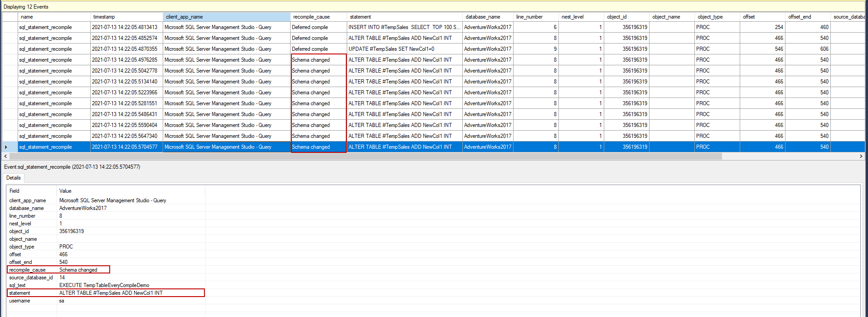Viewport: 868px width, 317px height.
Task: Click the UPDATE #TempSales SET NewCol1=0 cell
Action: click(404, 49)
